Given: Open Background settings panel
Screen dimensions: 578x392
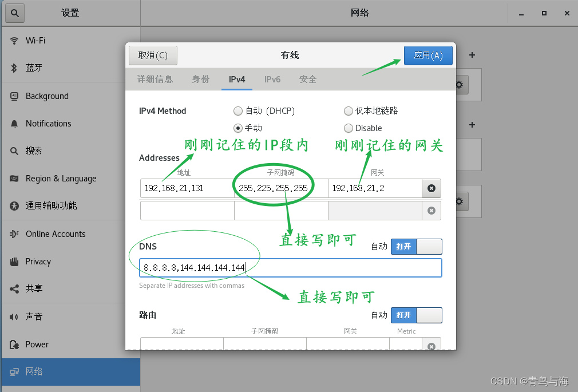Looking at the screenshot, I should [x=71, y=96].
